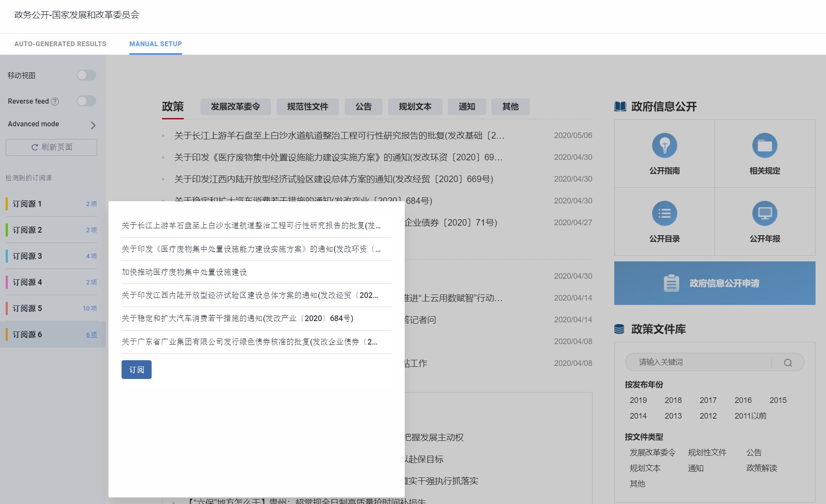This screenshot has width=826, height=504.
Task: Click the 请输入关键词 search field
Action: click(699, 362)
